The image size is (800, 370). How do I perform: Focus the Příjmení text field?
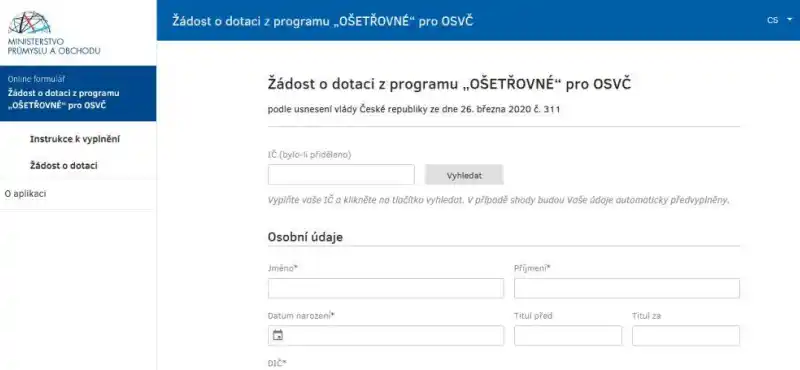coord(627,288)
